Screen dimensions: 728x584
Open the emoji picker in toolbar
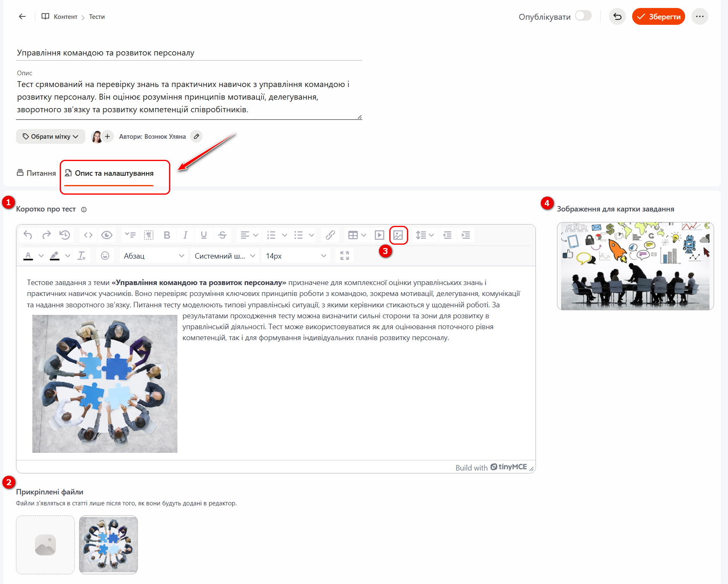click(x=105, y=256)
